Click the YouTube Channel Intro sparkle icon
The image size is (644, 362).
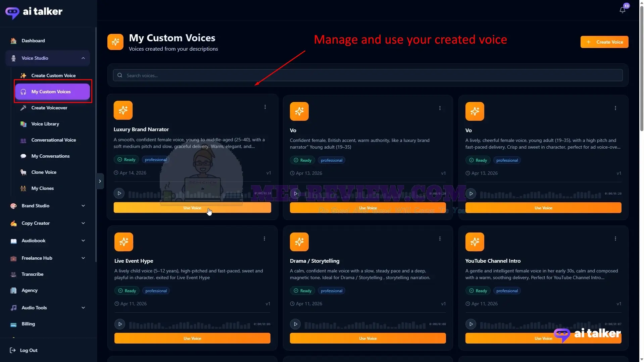475,242
